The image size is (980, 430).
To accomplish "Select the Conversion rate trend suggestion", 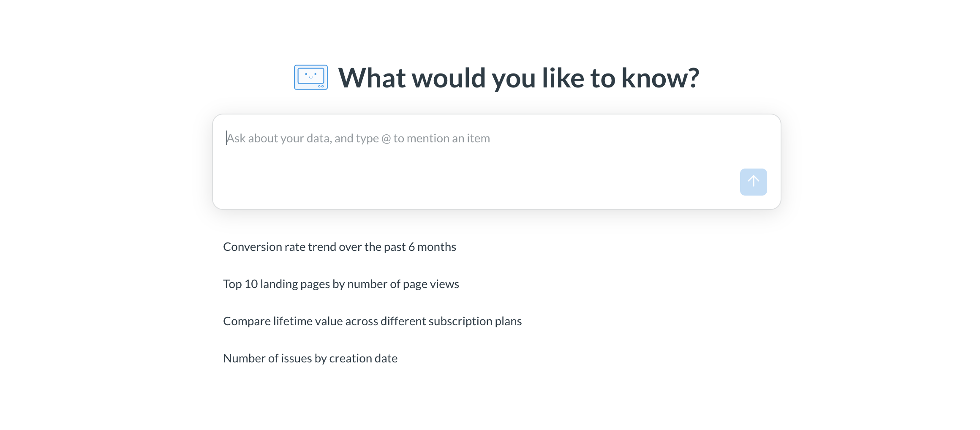I will coord(339,247).
